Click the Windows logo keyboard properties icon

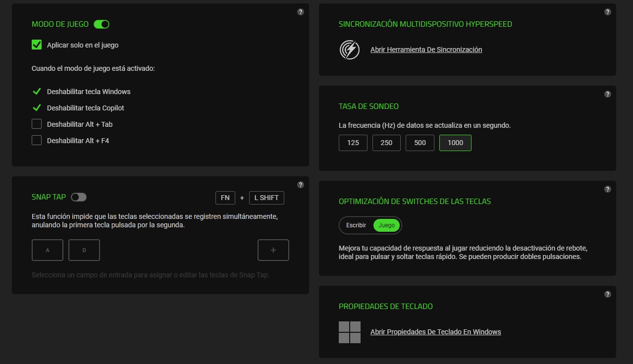pos(349,332)
